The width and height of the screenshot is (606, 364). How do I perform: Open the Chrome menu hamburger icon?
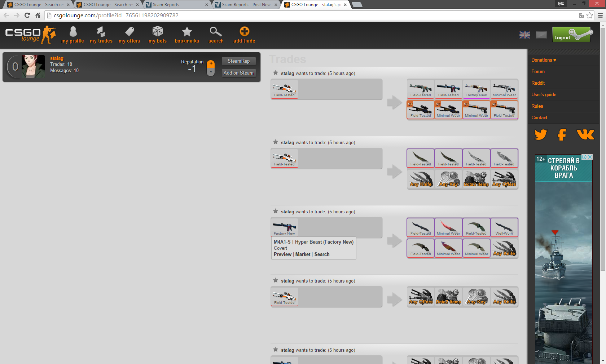[x=600, y=15]
